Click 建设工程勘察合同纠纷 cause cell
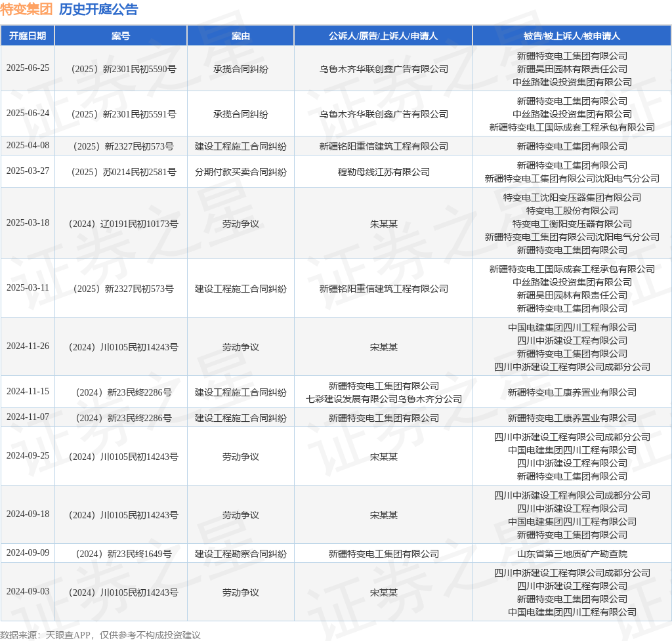Image resolution: width=672 pixels, height=641 pixels. [x=240, y=554]
